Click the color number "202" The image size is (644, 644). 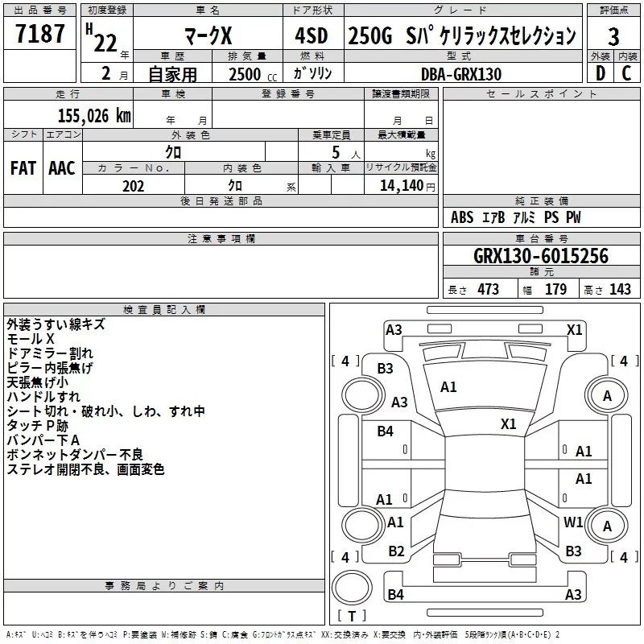pyautogui.click(x=133, y=186)
